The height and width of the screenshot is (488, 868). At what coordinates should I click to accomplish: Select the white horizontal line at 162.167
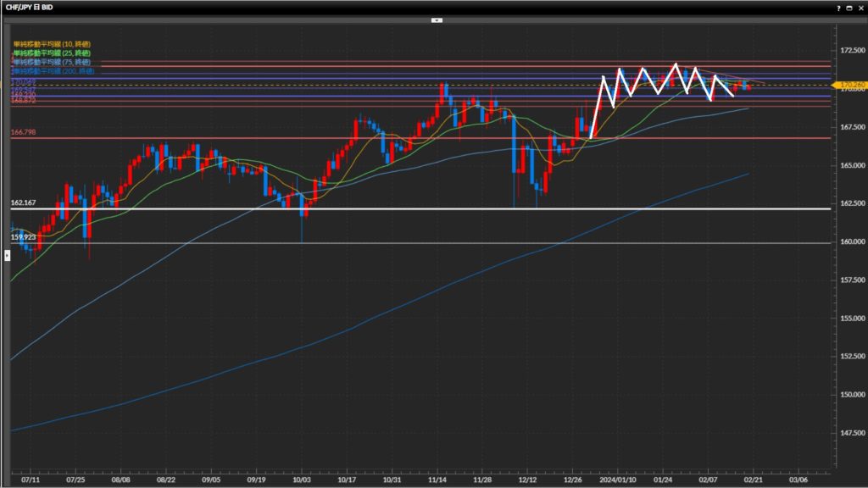point(424,208)
